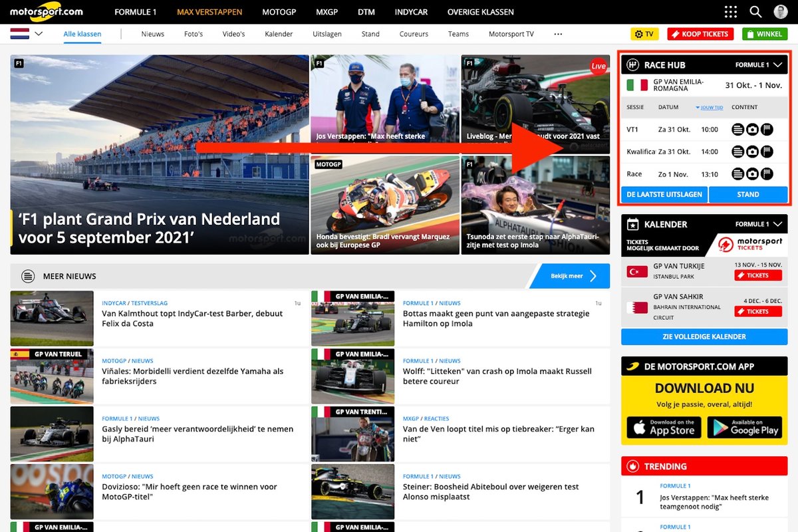Click the yellow TV button
798x532 pixels.
pyautogui.click(x=644, y=34)
